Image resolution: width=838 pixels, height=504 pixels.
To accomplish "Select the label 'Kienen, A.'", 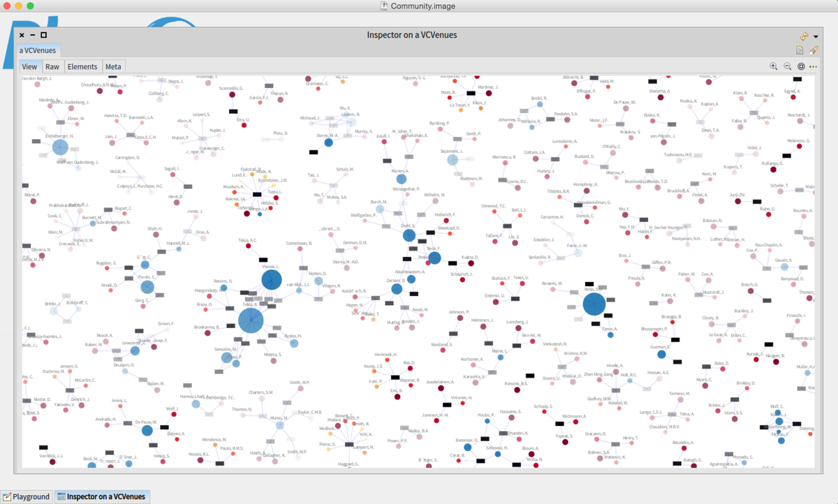I will click(400, 170).
